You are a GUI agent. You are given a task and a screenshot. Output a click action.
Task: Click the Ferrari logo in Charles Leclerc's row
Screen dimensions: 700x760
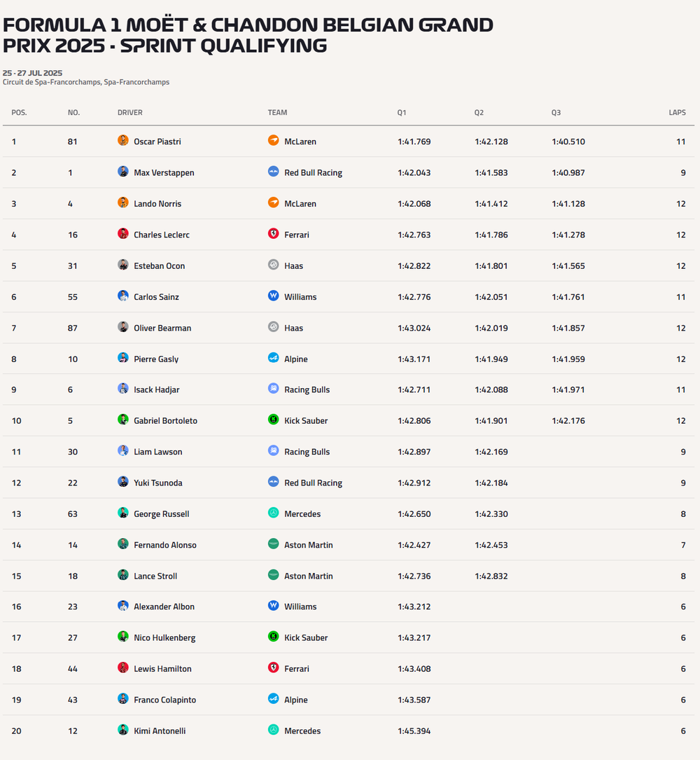273,234
